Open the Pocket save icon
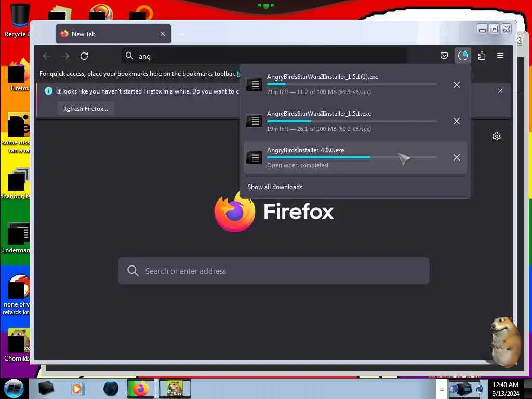 444,56
